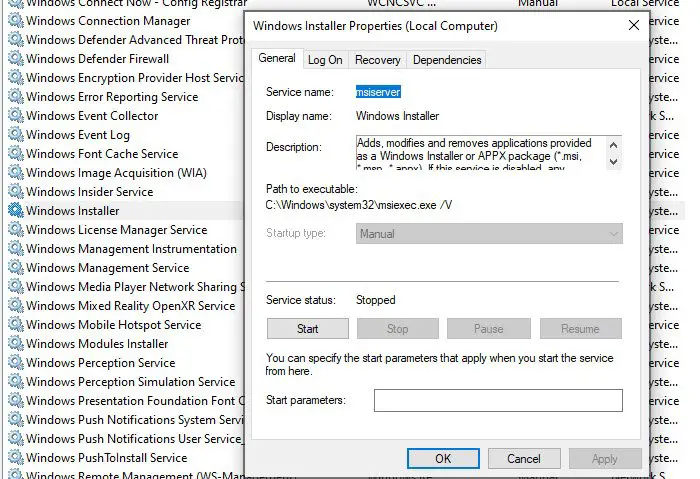Screen dimensions: 700x479
Task: Click gear icon beside Windows Encryption Provider Host Service
Action: pos(16,77)
